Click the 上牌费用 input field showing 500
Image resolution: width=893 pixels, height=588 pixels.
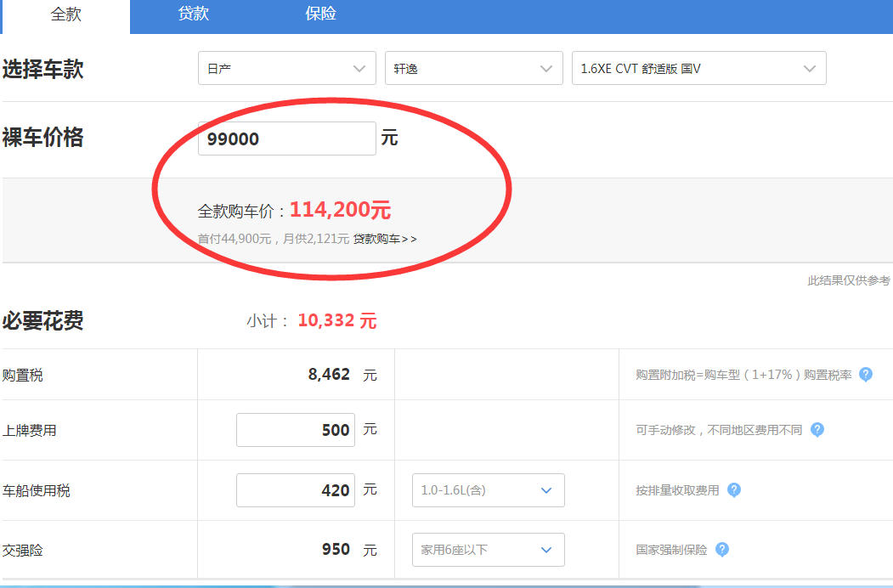tap(296, 430)
